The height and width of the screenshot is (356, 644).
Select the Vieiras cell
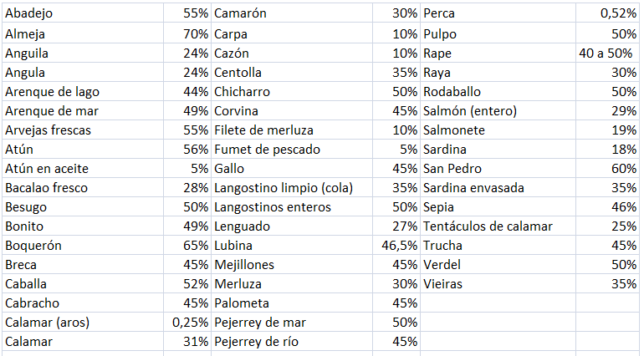[498, 284]
